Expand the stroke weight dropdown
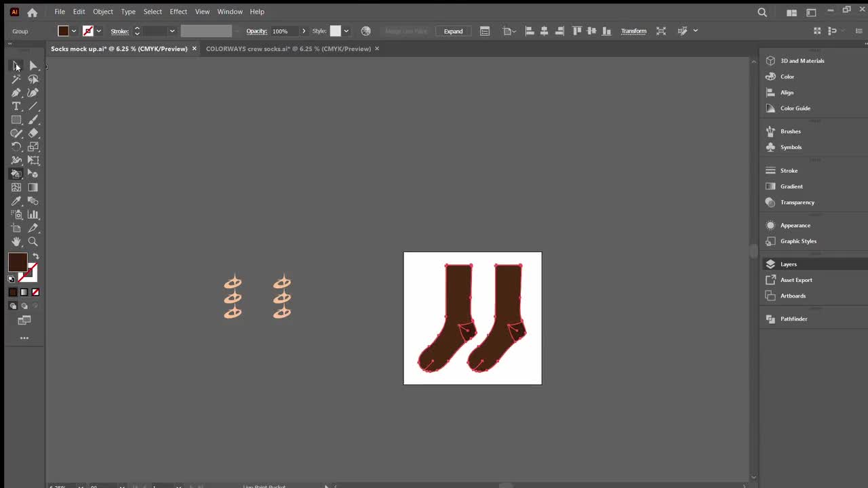Viewport: 868px width, 488px height. [172, 31]
